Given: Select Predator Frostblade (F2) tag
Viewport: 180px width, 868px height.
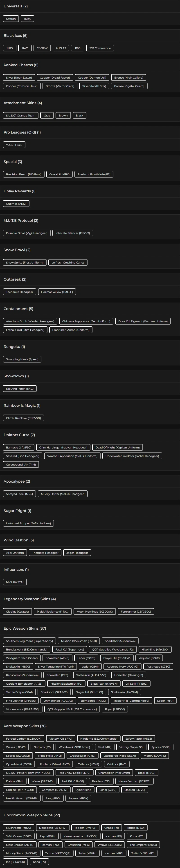Looking at the screenshot, I should (x=94, y=174).
